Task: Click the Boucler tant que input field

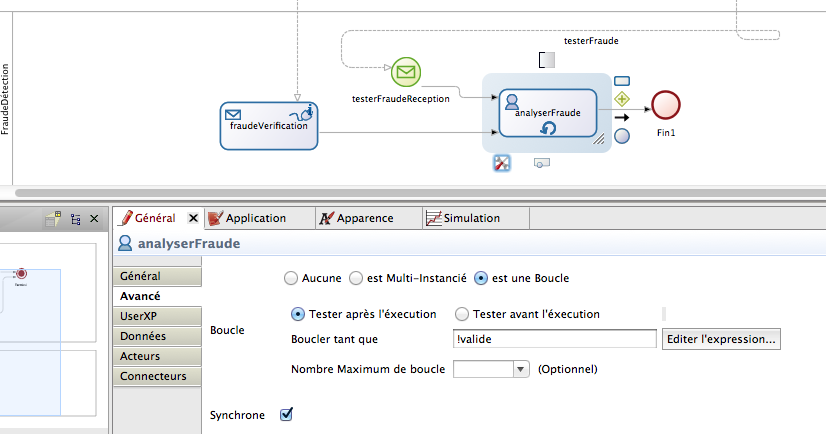Action: [553, 339]
